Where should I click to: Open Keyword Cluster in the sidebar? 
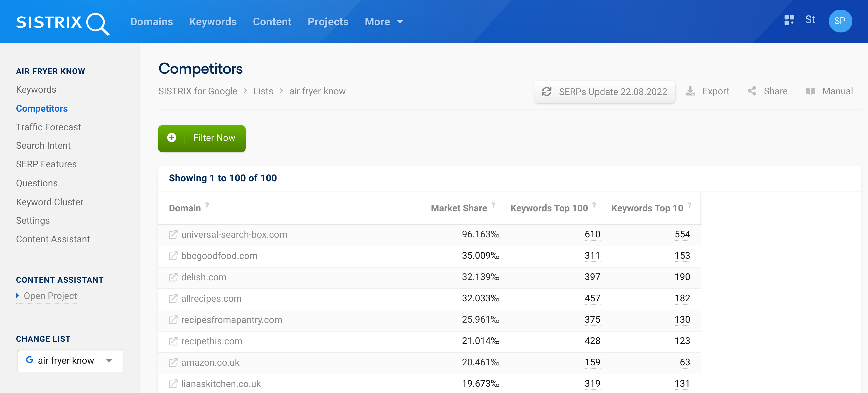[x=49, y=202]
